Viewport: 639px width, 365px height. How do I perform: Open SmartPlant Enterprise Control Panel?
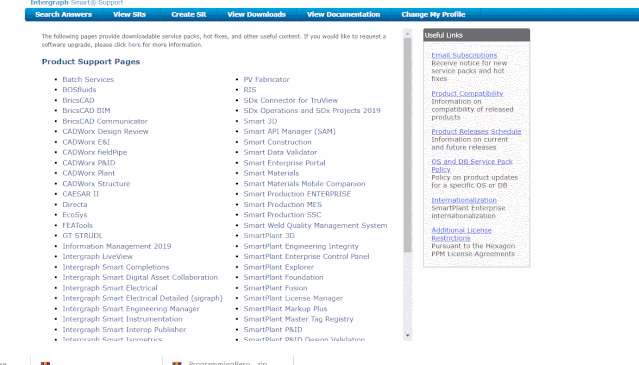click(306, 256)
